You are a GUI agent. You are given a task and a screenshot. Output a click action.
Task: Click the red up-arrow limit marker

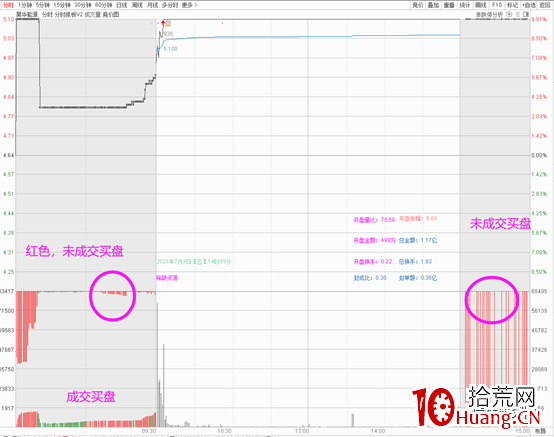tap(163, 24)
